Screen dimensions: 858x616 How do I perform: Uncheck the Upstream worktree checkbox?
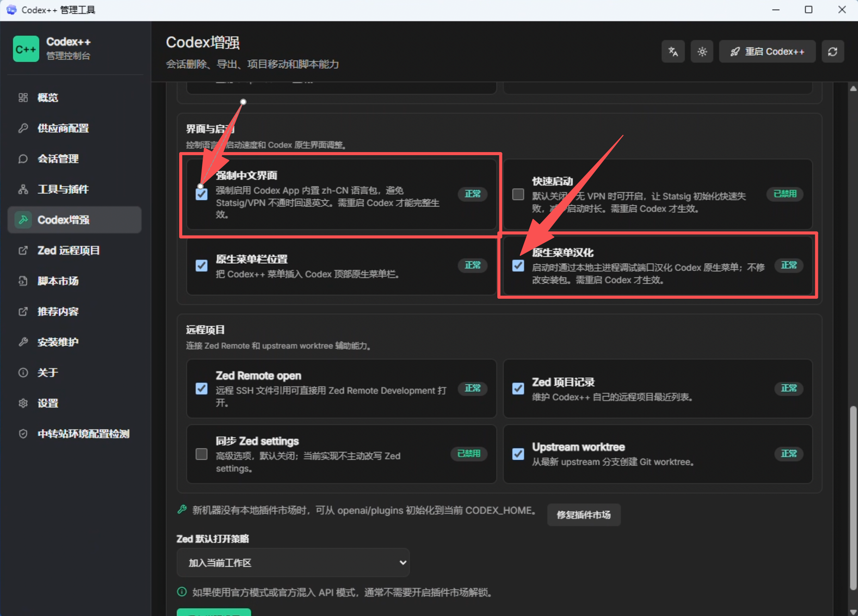[x=518, y=454]
